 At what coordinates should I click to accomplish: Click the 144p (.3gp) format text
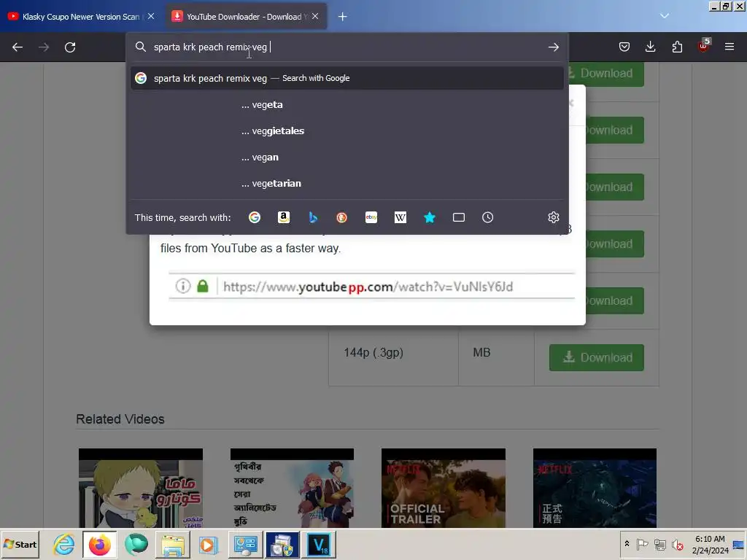click(x=373, y=353)
